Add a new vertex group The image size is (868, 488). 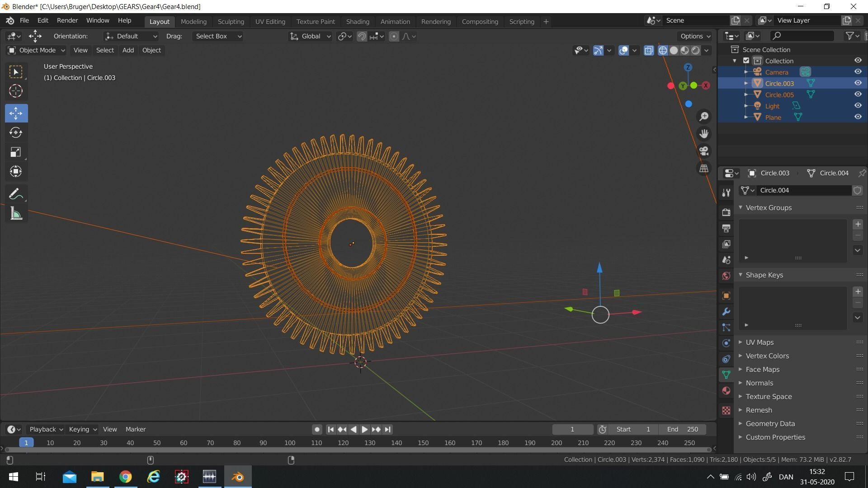click(858, 224)
